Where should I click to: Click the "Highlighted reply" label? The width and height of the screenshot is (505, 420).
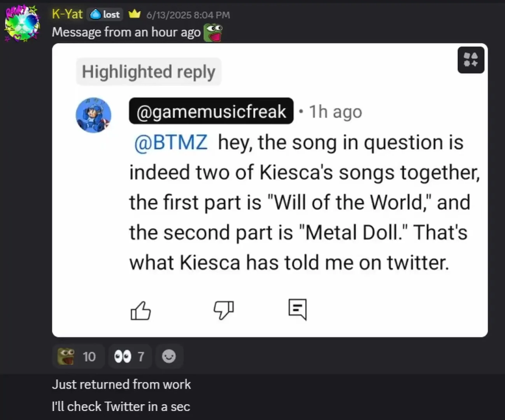click(148, 72)
